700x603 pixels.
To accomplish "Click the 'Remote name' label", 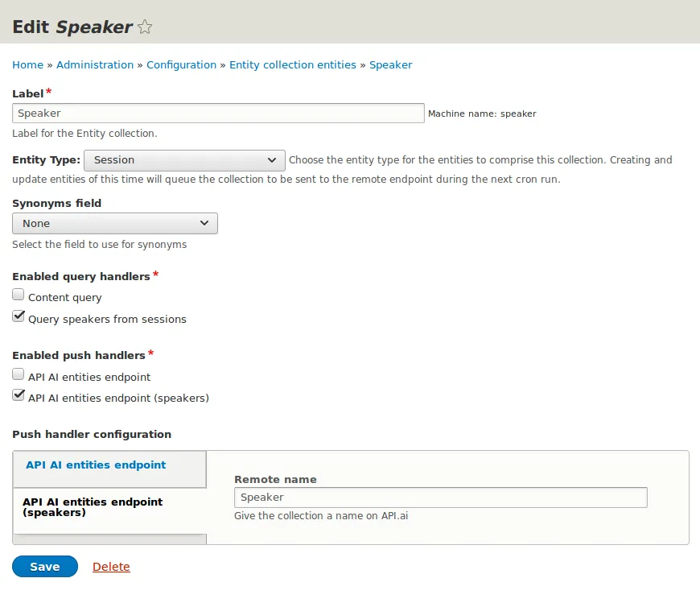I will coord(275,479).
